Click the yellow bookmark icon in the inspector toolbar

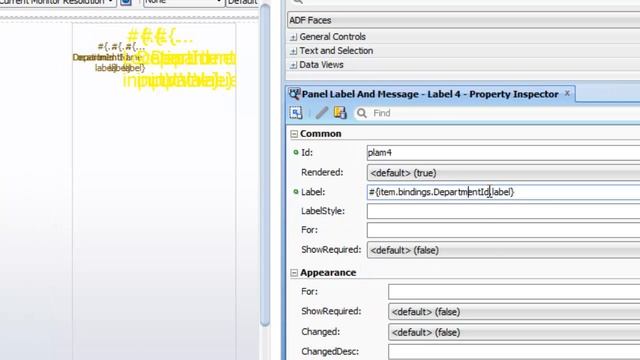[x=340, y=113]
